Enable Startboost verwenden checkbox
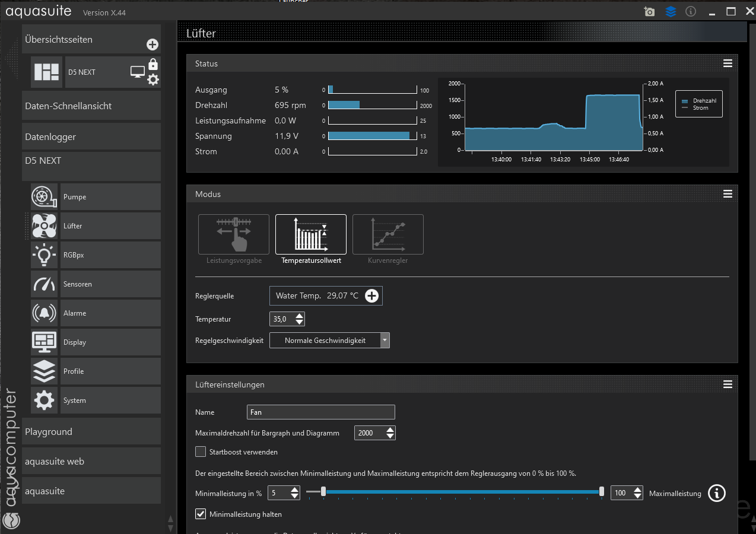The image size is (756, 534). tap(201, 452)
